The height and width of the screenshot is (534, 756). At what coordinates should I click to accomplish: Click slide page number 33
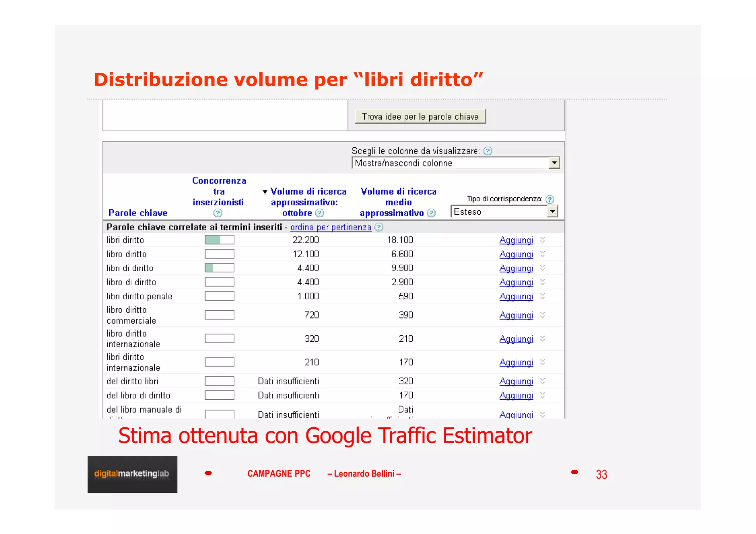click(601, 474)
